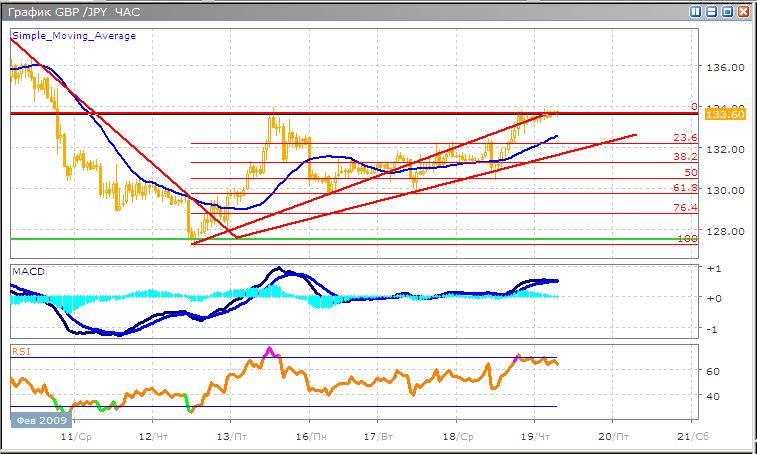Click the 13/Пт date on time axis
The image size is (757, 454).
click(231, 437)
